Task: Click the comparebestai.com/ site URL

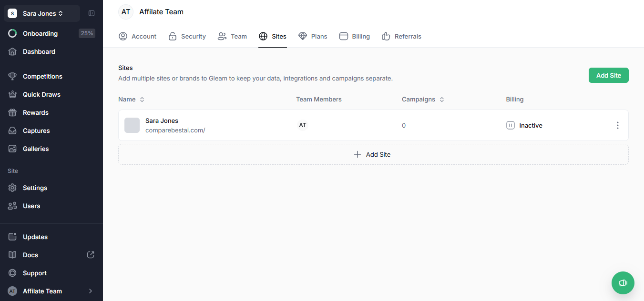Action: point(175,130)
